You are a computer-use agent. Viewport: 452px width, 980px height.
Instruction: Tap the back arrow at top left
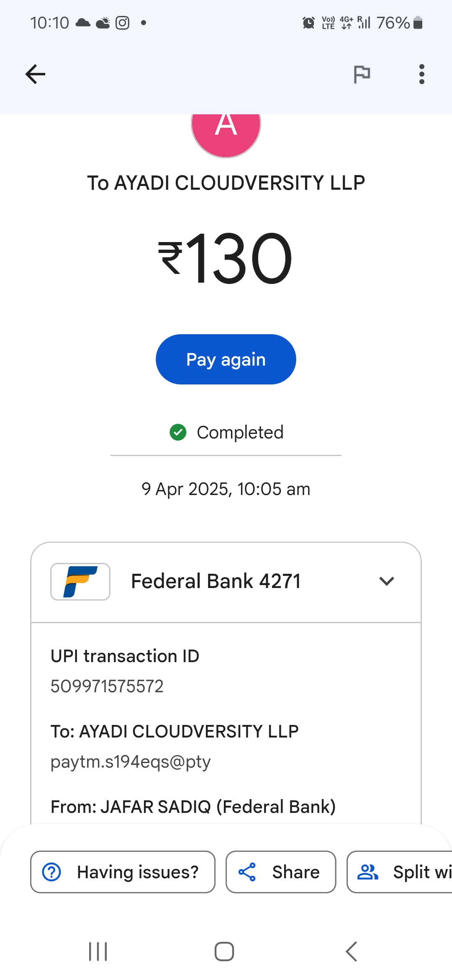[x=35, y=75]
